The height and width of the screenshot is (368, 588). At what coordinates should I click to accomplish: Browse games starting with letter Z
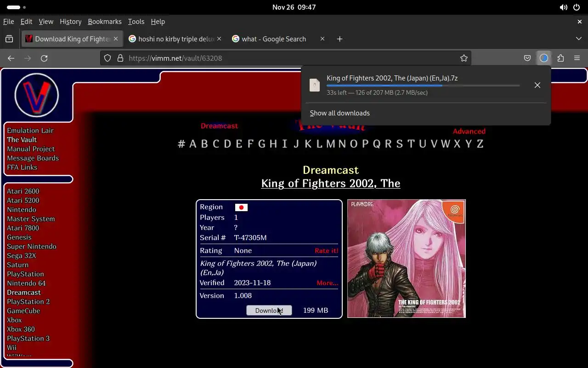pyautogui.click(x=480, y=144)
